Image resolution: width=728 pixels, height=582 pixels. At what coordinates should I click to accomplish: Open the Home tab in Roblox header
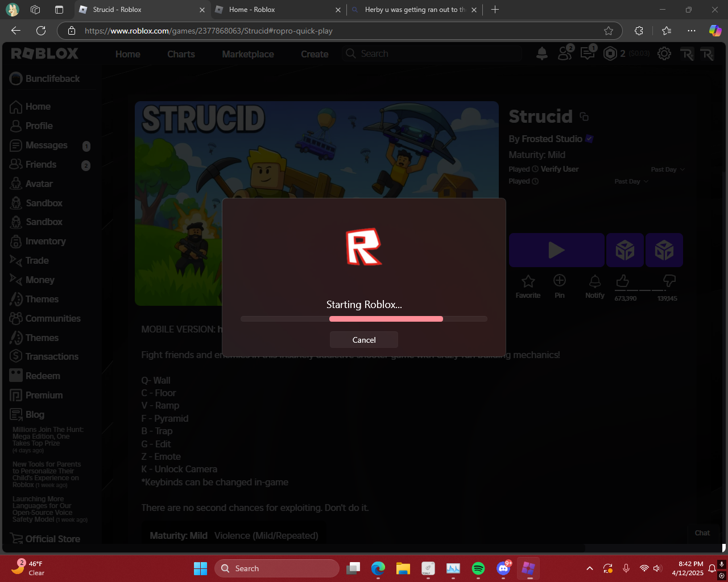click(128, 54)
